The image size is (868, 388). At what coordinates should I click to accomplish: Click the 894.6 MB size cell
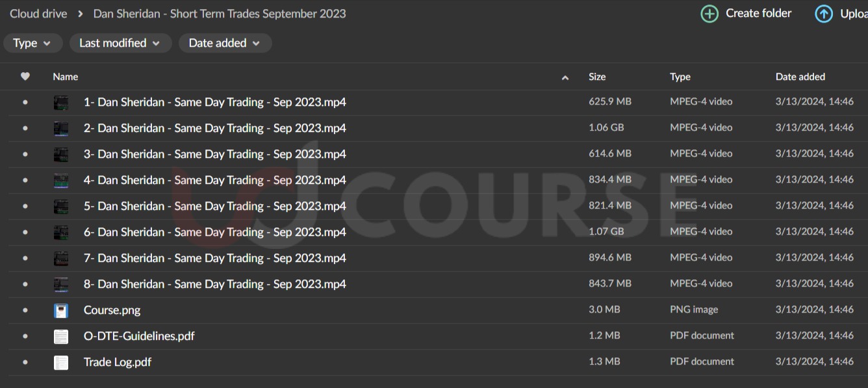610,257
